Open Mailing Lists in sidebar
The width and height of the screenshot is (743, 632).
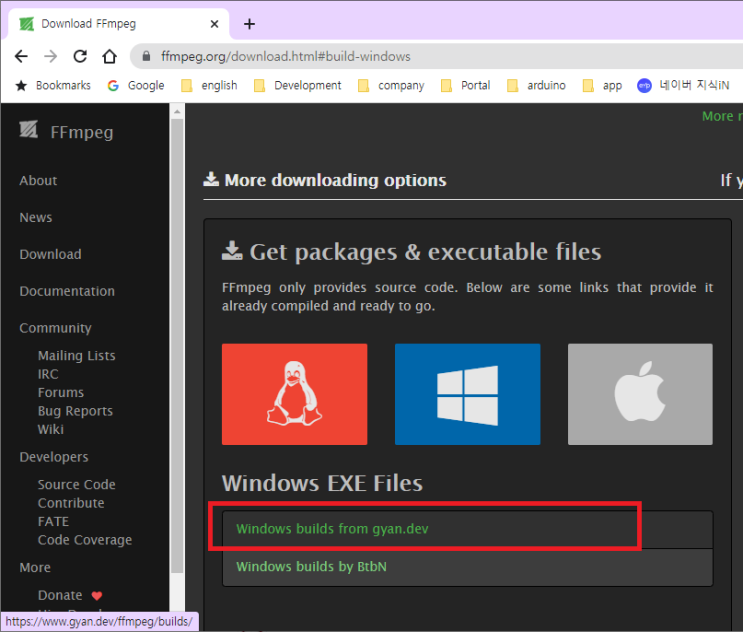click(x=77, y=355)
